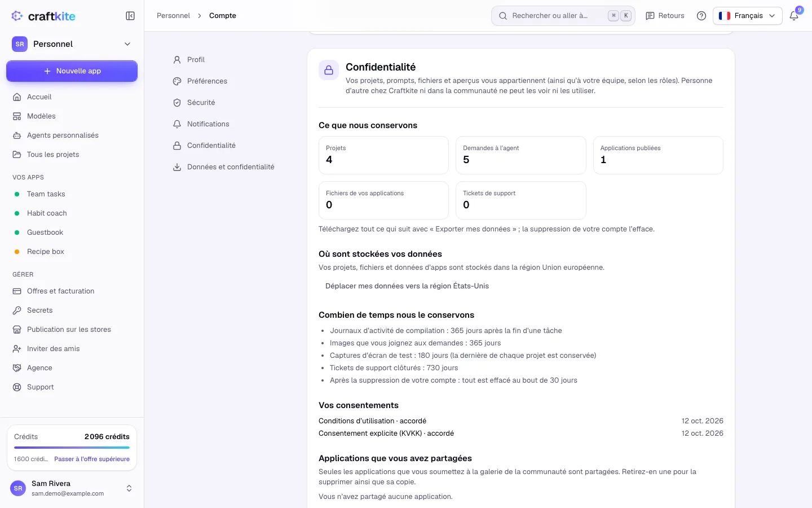Click the credits usage progress bar

coord(72,448)
